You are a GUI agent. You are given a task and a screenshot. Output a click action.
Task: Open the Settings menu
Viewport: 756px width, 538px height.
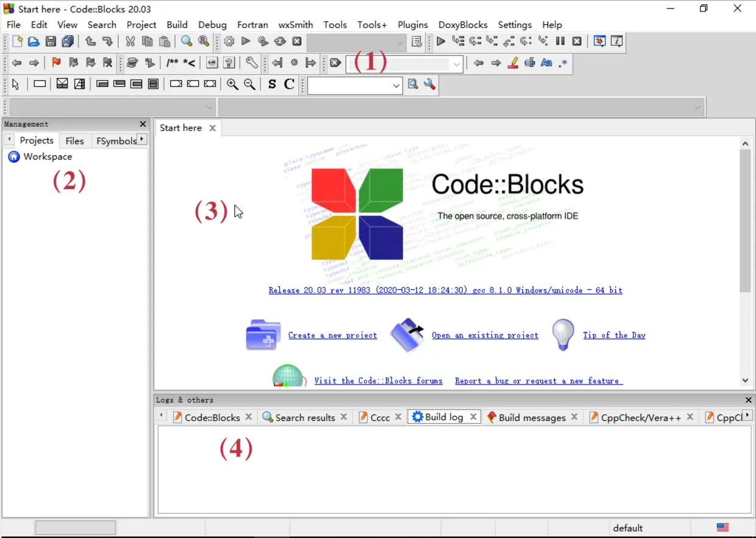coord(515,25)
